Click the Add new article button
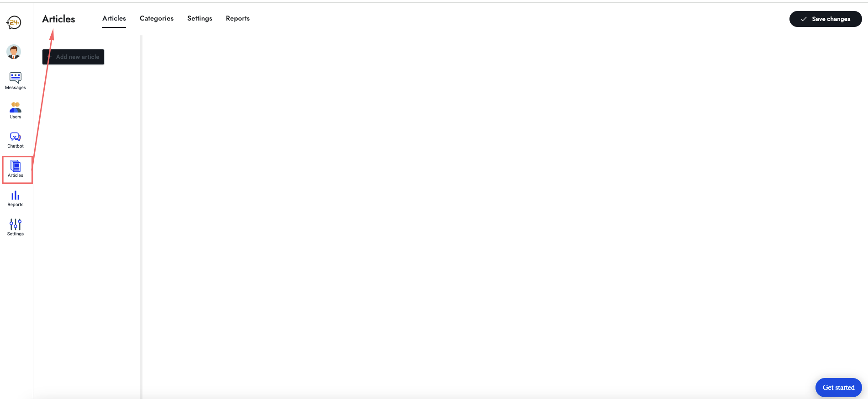Image resolution: width=868 pixels, height=399 pixels. click(74, 57)
